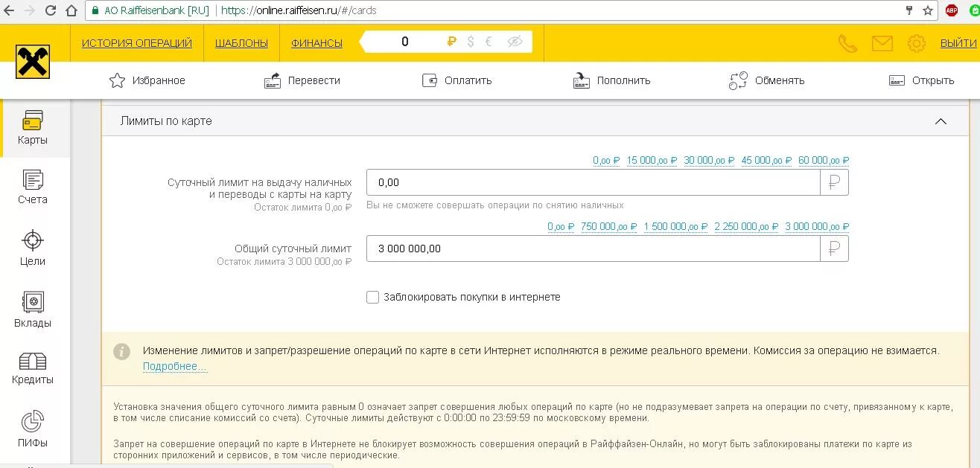The height and width of the screenshot is (468, 980).
Task: Open Избранное favorites star
Action: click(x=147, y=80)
